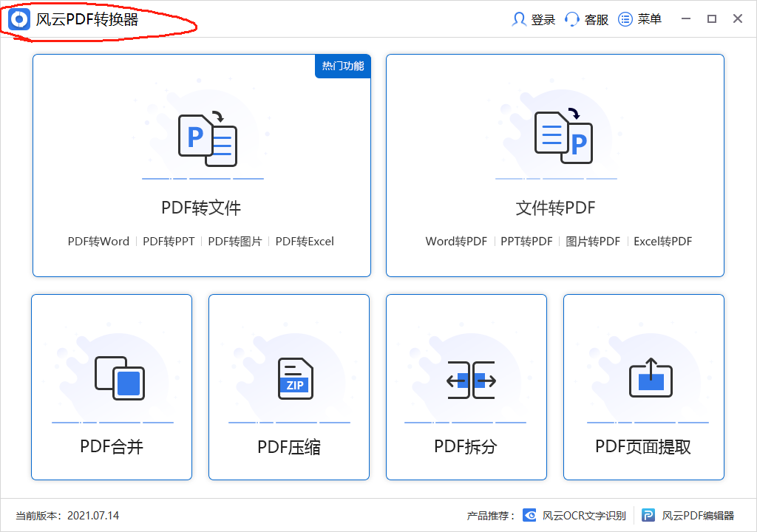Click the 风云PDF编辑器 P icon

648,516
